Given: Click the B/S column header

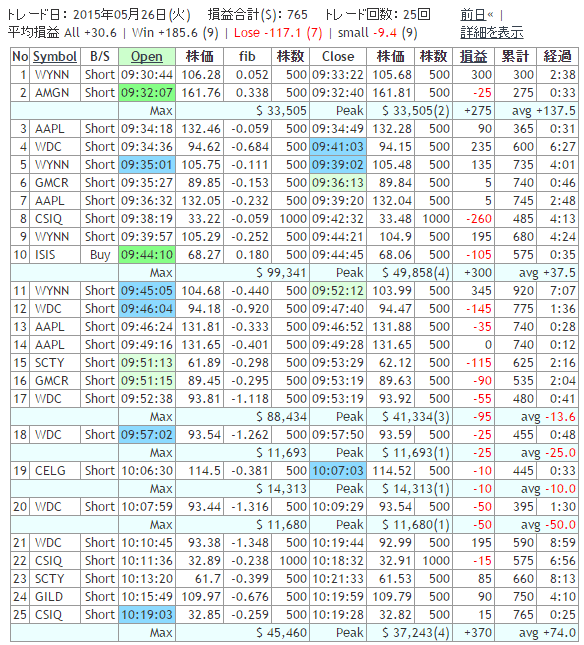Looking at the screenshot, I should [x=100, y=56].
